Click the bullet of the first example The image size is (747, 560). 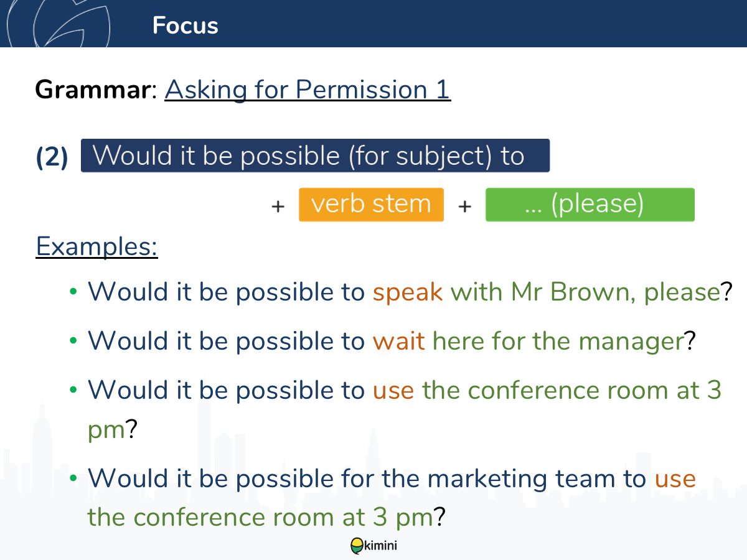tap(73, 292)
